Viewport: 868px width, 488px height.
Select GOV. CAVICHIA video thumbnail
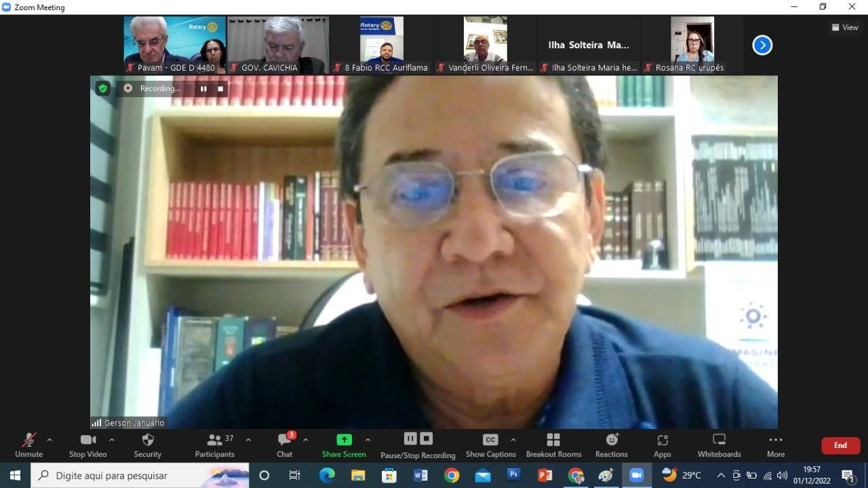[x=278, y=45]
